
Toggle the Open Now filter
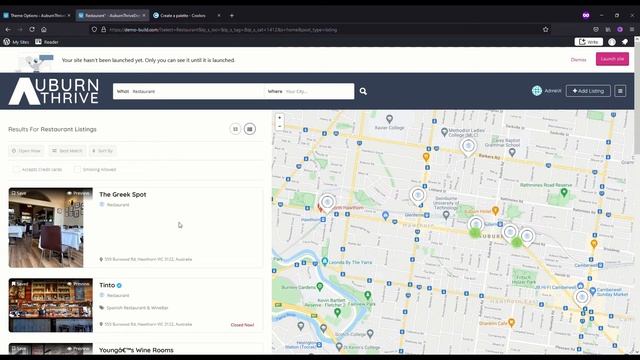(26, 151)
